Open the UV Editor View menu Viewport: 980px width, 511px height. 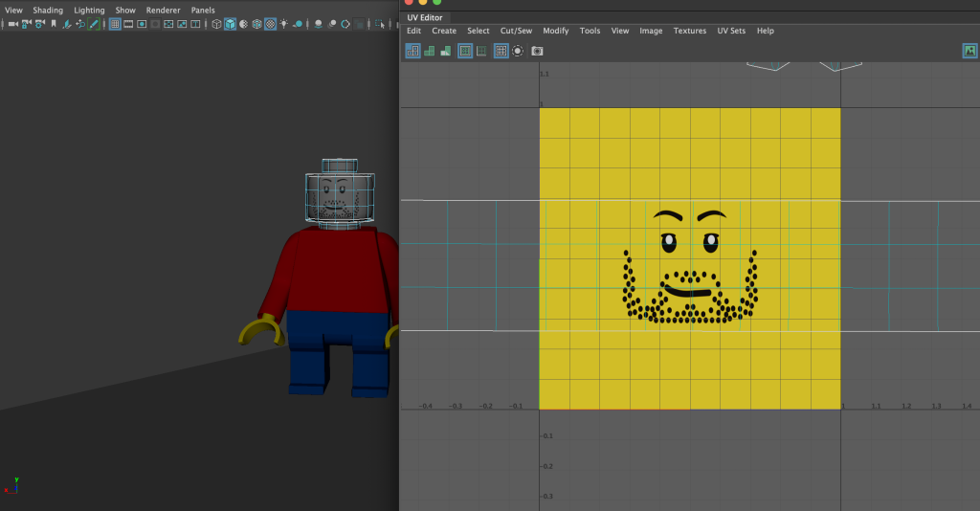(x=620, y=31)
